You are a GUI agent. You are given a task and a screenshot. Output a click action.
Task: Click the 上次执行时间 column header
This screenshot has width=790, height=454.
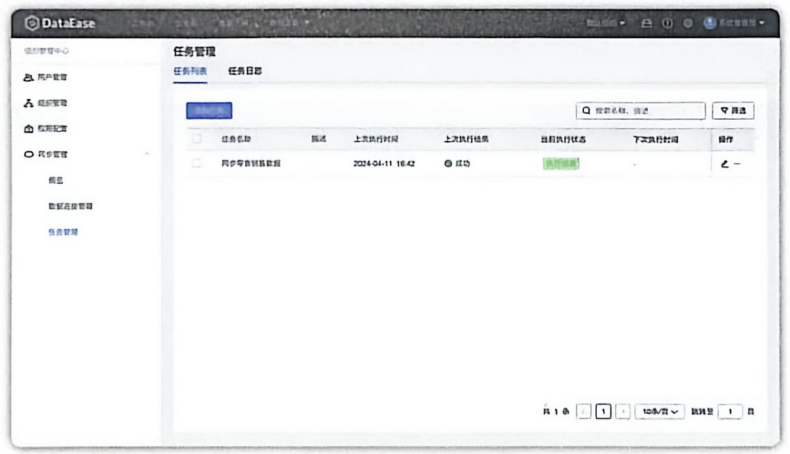[376, 139]
